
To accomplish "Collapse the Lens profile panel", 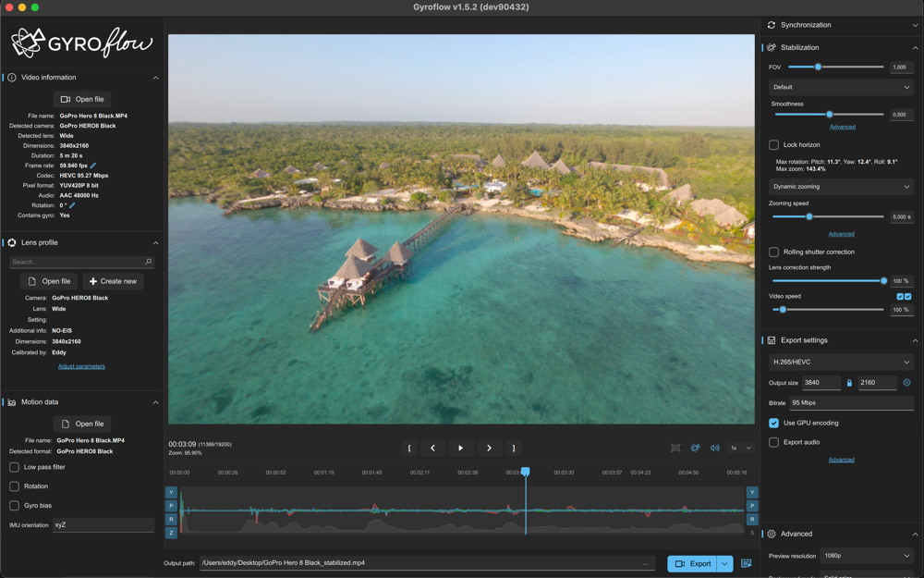I will point(155,242).
